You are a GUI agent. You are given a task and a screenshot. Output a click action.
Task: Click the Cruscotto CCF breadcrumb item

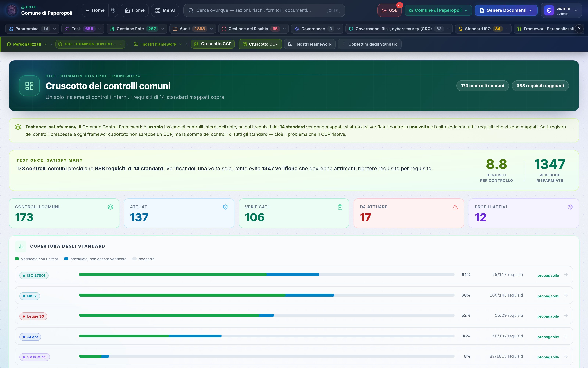click(213, 44)
